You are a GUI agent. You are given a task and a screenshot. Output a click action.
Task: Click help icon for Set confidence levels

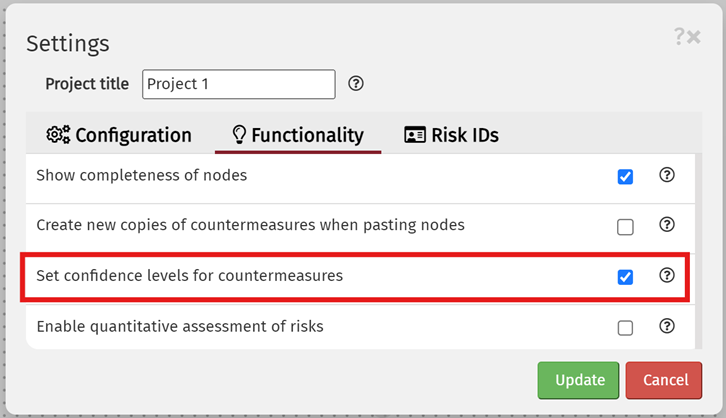667,276
